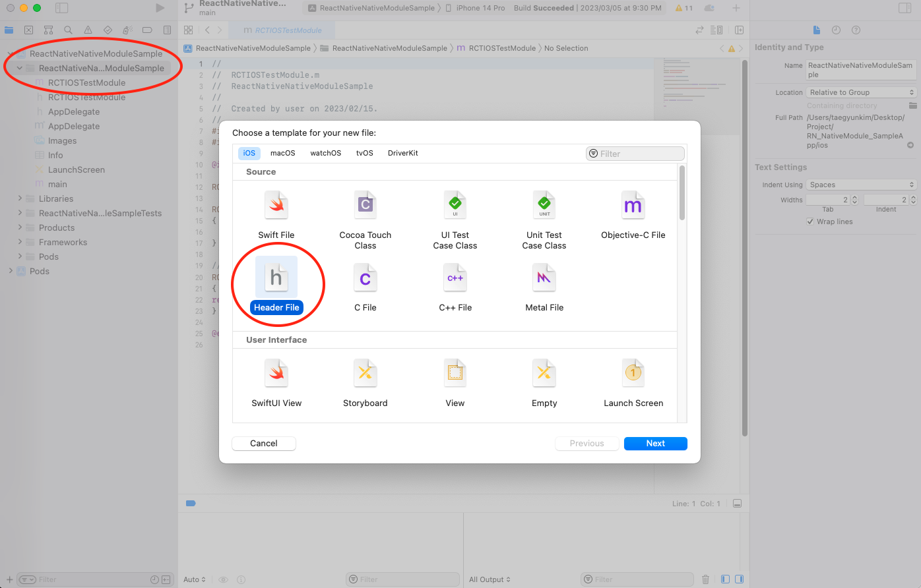
Task: Expand the Frameworks group
Action: pos(20,242)
